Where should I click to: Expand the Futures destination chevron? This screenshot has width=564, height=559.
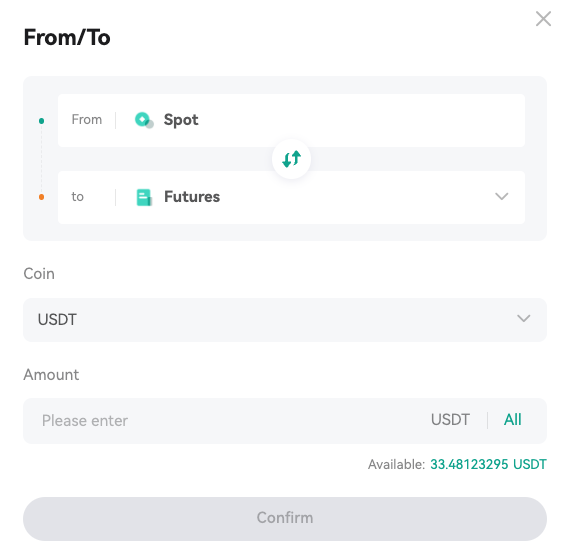pyautogui.click(x=501, y=196)
